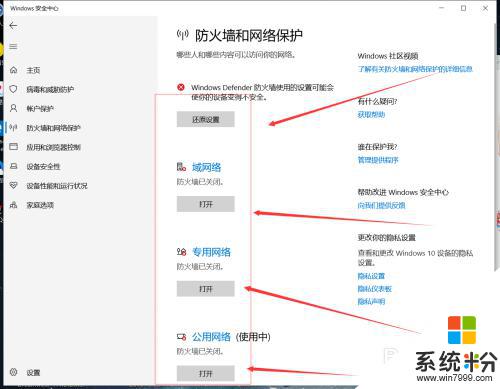
Task: Click the app and browser control icon
Action: [13, 147]
